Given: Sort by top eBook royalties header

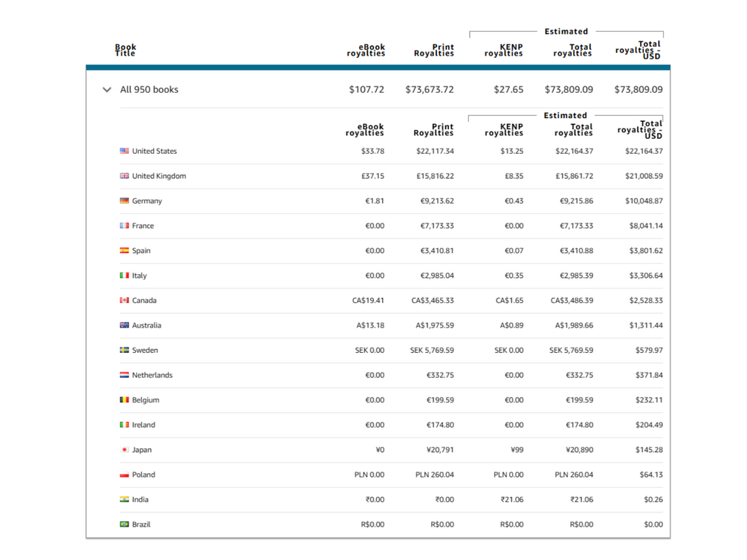Looking at the screenshot, I should pos(366,50).
